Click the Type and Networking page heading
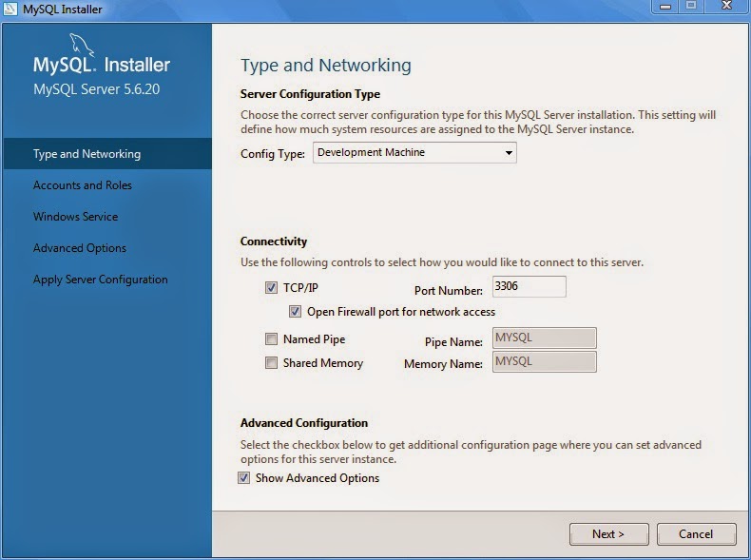751x560 pixels. (326, 66)
